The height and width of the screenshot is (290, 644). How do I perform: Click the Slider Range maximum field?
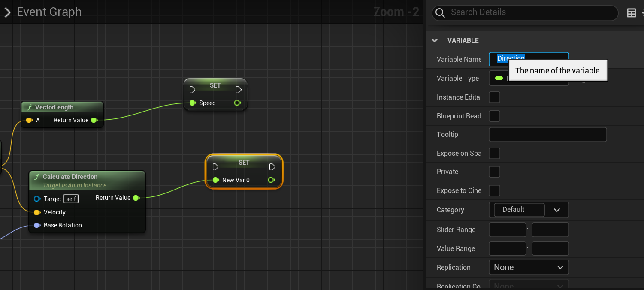(x=550, y=230)
